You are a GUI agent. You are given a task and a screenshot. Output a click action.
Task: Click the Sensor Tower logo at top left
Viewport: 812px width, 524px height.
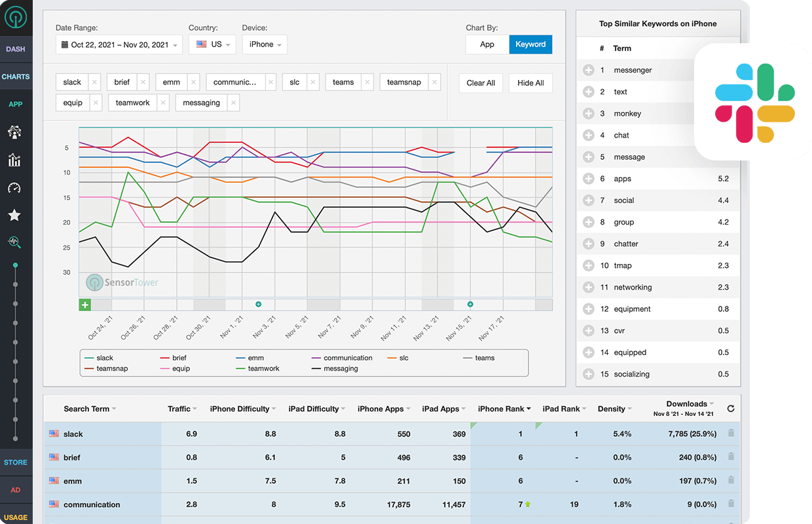(x=16, y=16)
